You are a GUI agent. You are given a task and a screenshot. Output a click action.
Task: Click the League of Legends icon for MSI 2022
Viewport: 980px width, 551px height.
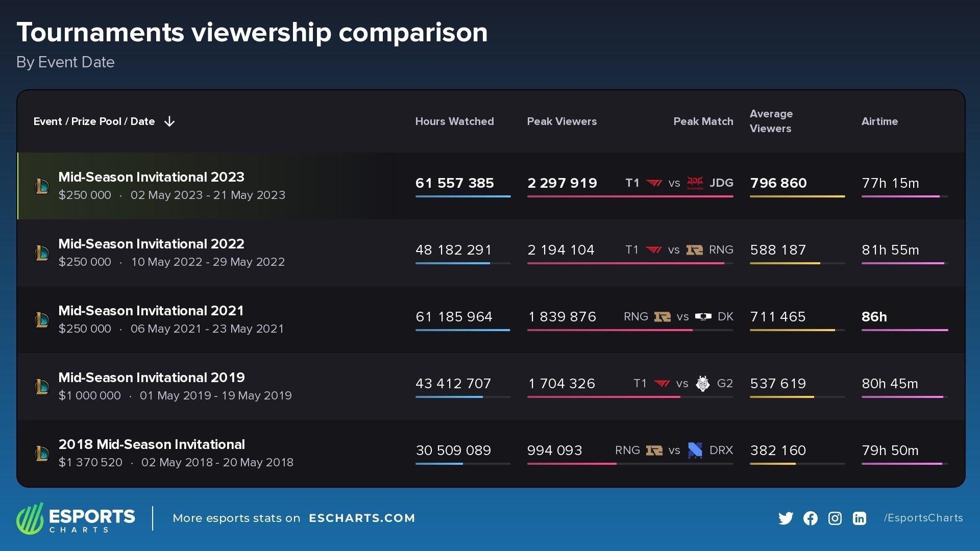click(41, 253)
